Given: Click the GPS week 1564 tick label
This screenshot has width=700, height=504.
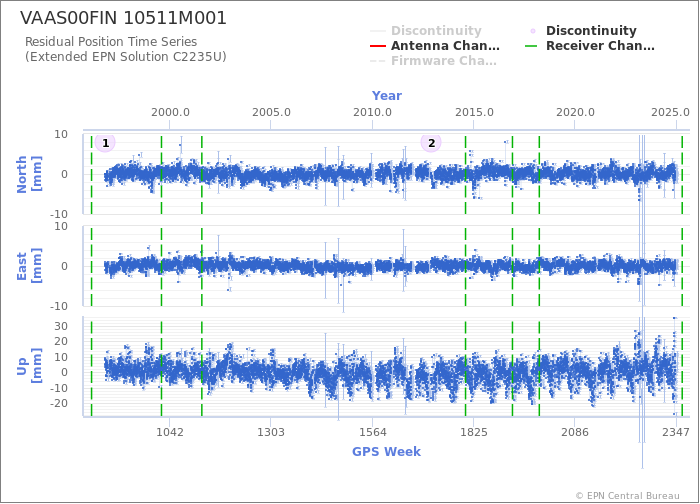Looking at the screenshot, I should click(373, 432).
